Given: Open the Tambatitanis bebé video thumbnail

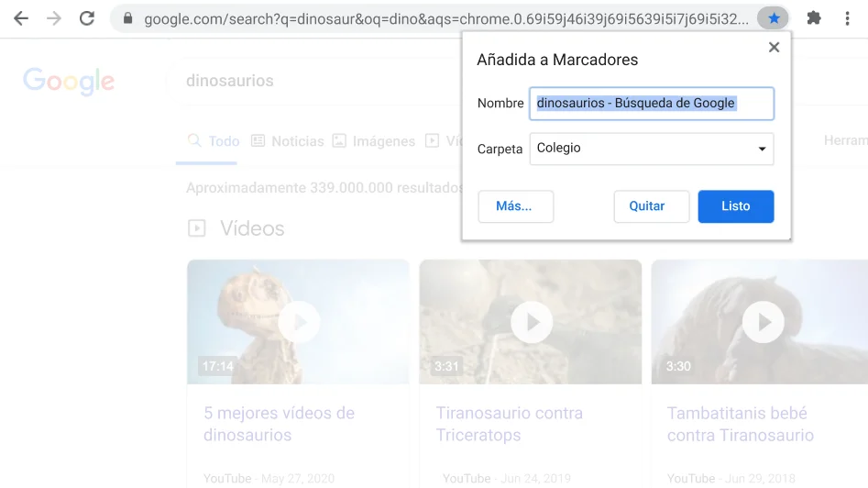Looking at the screenshot, I should click(x=763, y=322).
